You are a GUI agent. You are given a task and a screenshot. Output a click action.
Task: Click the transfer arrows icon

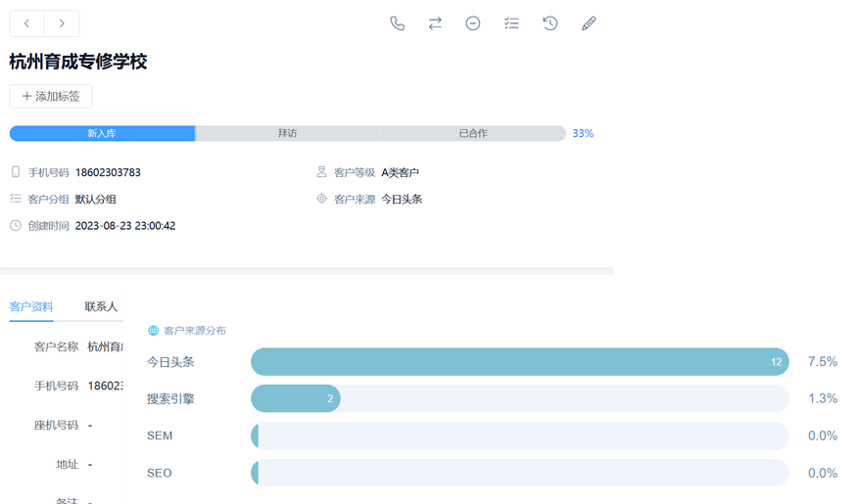pos(435,23)
